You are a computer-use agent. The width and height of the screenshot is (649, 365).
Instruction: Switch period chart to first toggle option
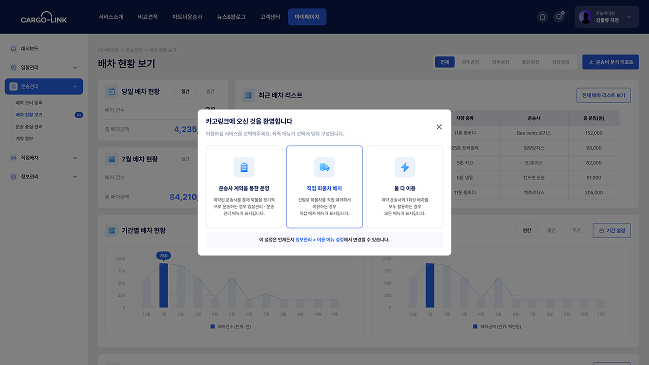click(527, 231)
